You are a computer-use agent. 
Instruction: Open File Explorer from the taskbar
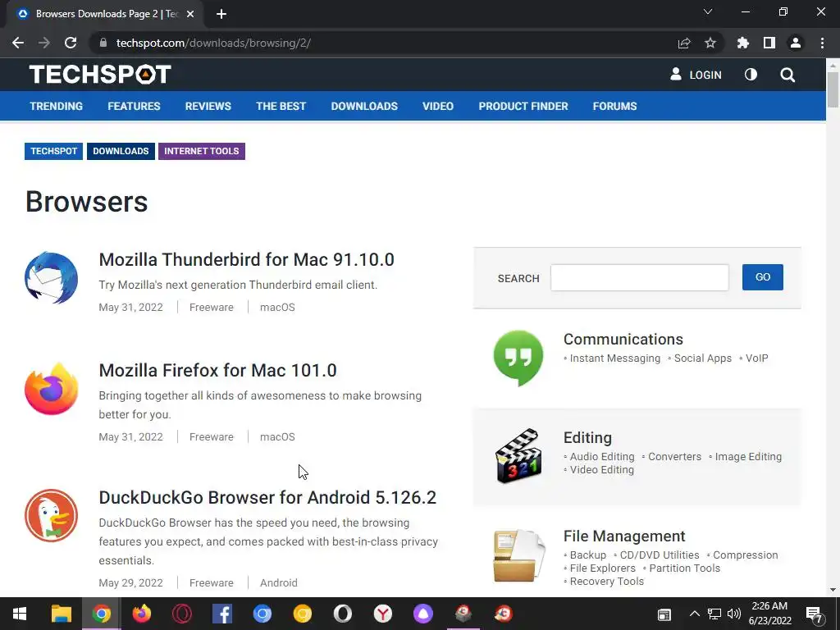pos(61,614)
